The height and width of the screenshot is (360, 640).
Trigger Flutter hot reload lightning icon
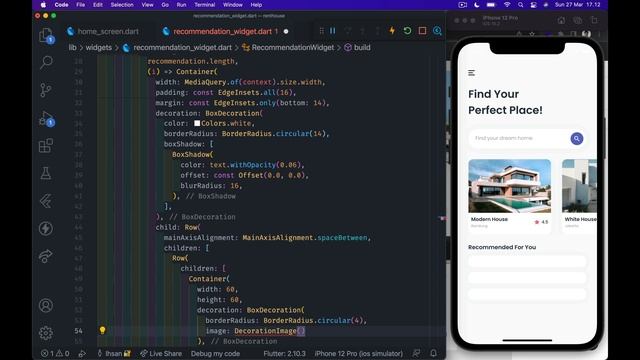(x=392, y=31)
